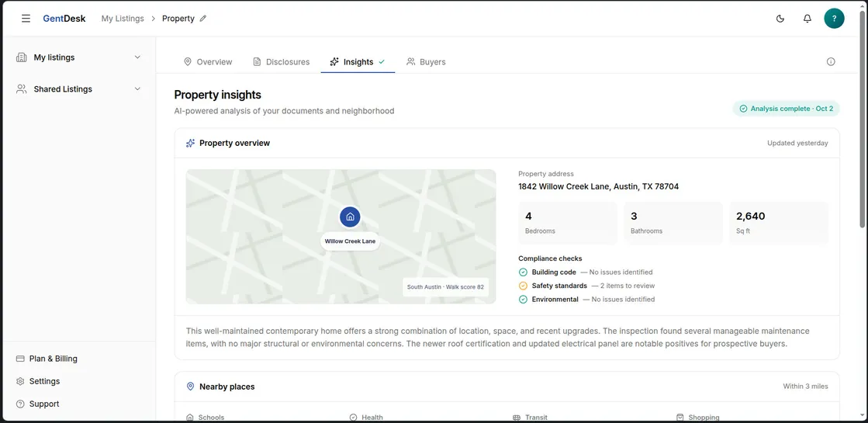Toggle dark mode moon icon
Image resolution: width=868 pixels, height=423 pixels.
pyautogui.click(x=780, y=19)
